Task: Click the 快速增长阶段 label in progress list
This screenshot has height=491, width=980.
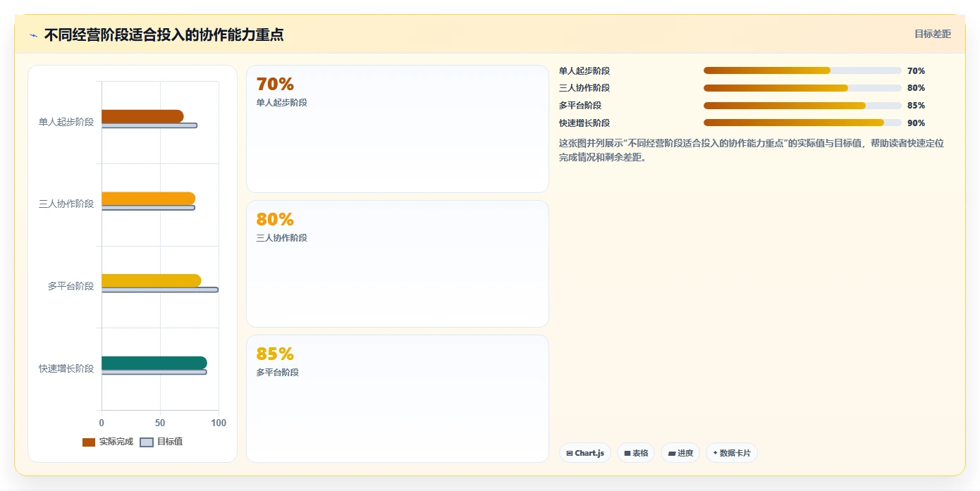Action: (584, 123)
